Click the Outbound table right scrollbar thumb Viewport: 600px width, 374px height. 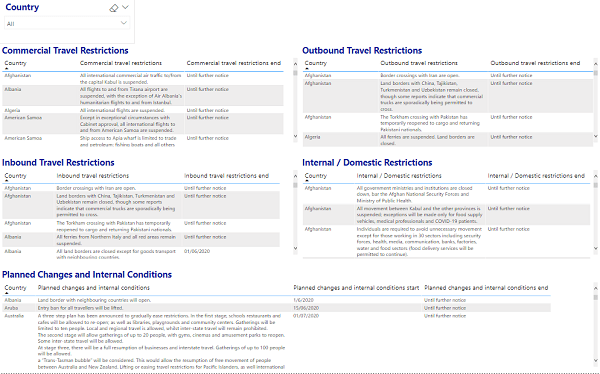coord(595,73)
